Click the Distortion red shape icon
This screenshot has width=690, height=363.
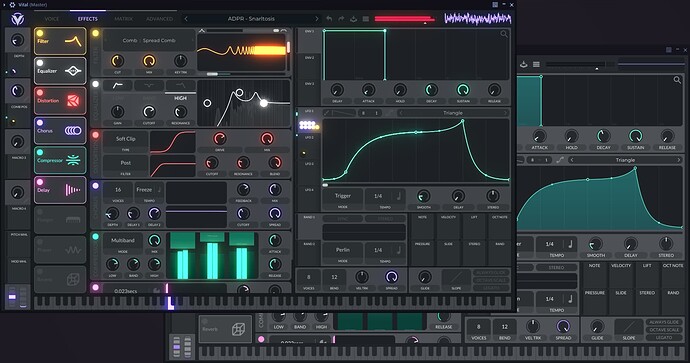pyautogui.click(x=73, y=101)
